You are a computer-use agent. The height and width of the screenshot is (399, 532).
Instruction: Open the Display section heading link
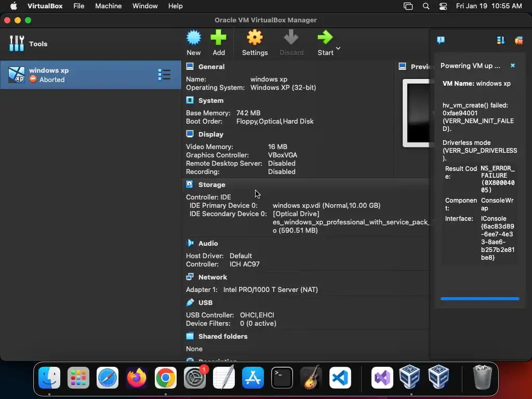211,135
